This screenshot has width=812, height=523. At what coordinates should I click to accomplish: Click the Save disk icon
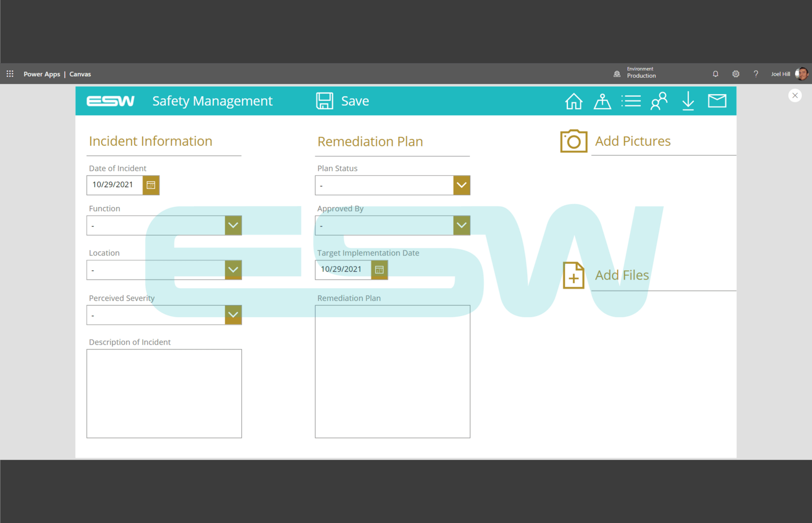[x=324, y=101]
